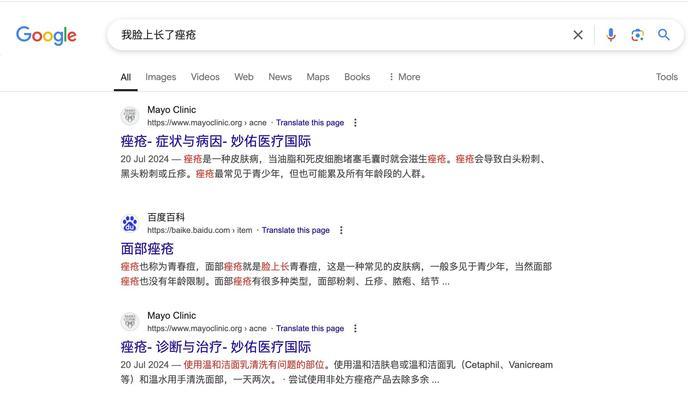Click the 百度百科 site name
This screenshot has height=400, width=688.
(166, 217)
